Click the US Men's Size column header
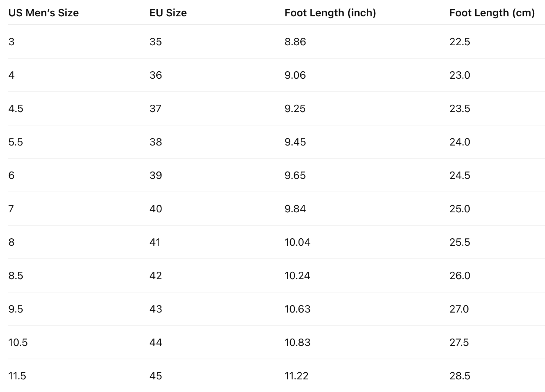The image size is (545, 392). pyautogui.click(x=43, y=13)
